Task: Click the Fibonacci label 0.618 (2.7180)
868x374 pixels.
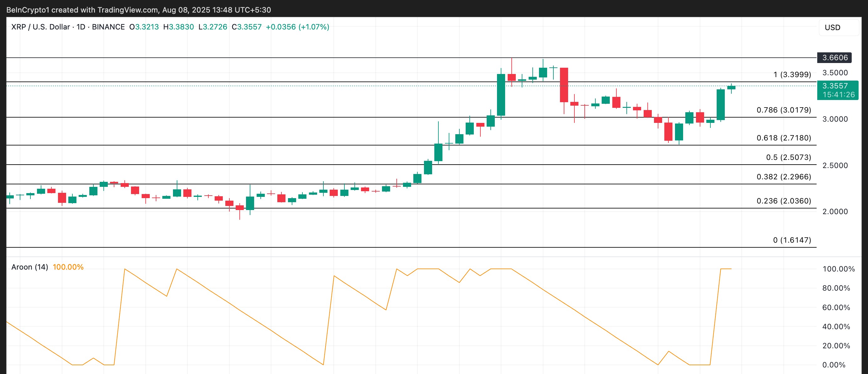Action: [784, 138]
